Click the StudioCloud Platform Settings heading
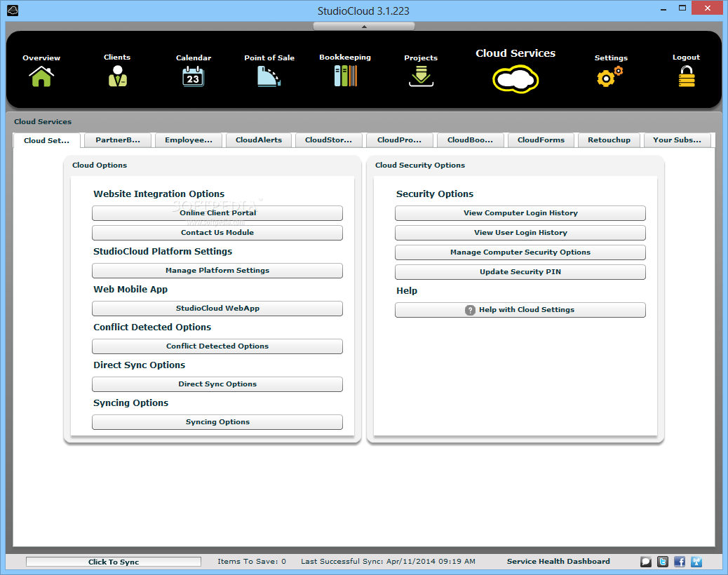Screen dimensions: 728x575 163,252
